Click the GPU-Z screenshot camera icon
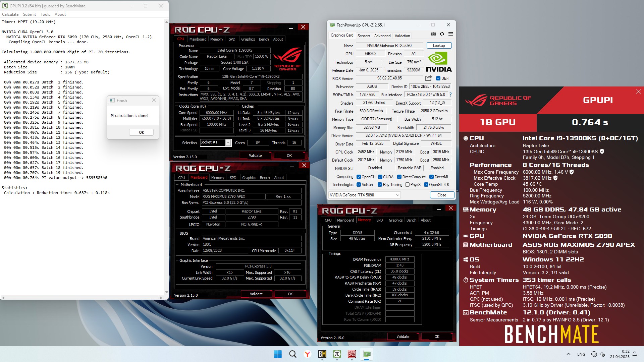 point(433,34)
